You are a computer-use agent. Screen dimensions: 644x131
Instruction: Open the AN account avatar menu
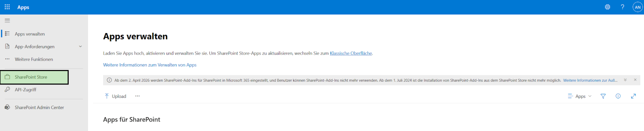pos(637,7)
